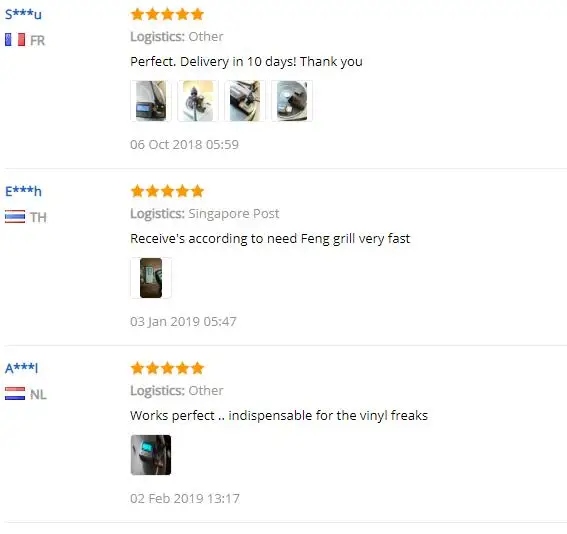Viewport: 567px width, 534px height.
Task: Click 'Logistics: Singapore Post' label
Action: [x=205, y=214]
